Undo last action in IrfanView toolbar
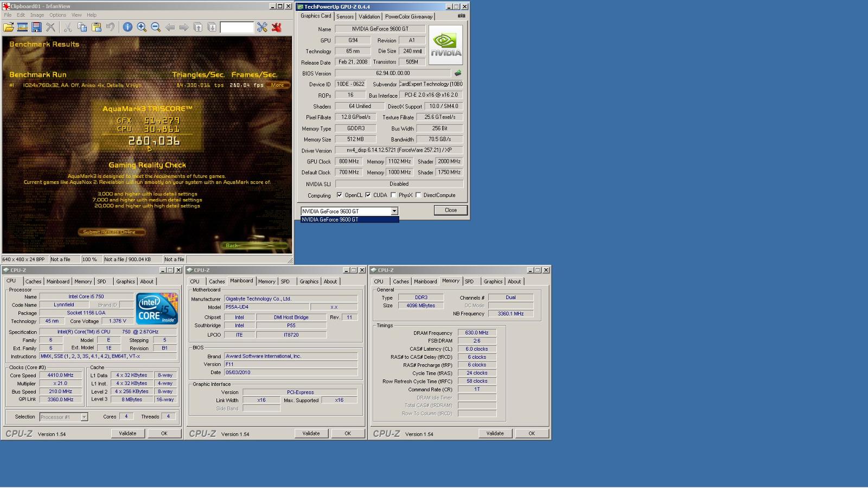The image size is (868, 488). (110, 27)
